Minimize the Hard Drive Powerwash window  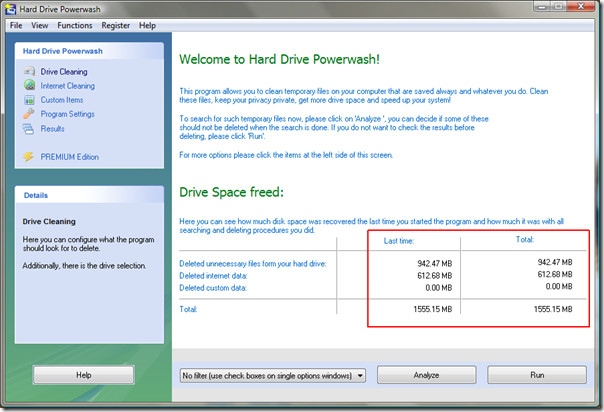point(542,7)
